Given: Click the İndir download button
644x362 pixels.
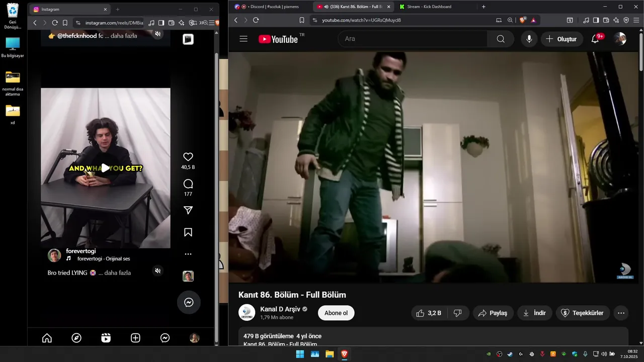Looking at the screenshot, I should pyautogui.click(x=535, y=313).
